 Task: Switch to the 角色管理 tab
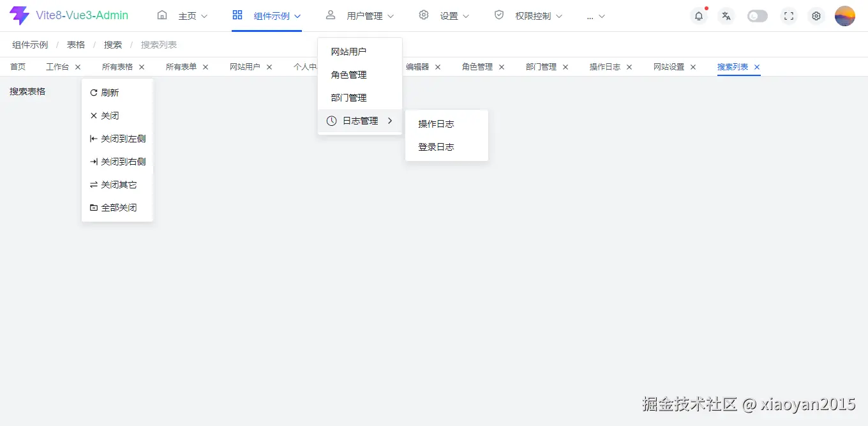click(477, 66)
